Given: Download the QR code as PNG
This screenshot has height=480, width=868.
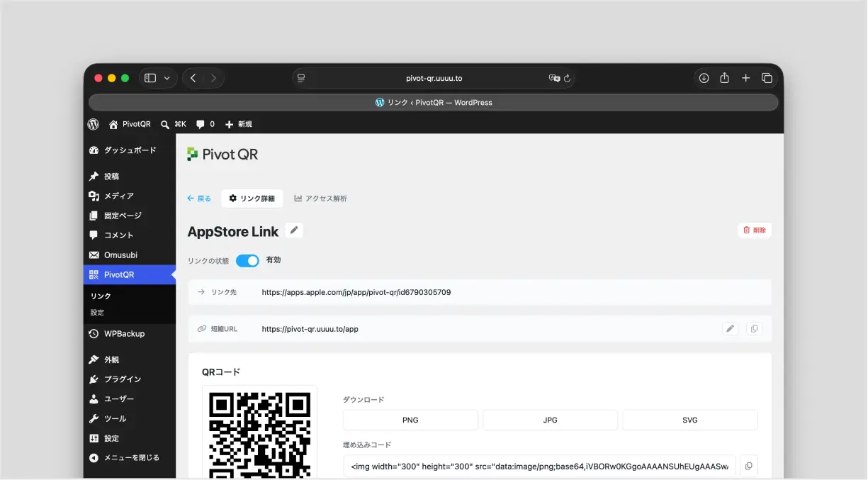Looking at the screenshot, I should tap(410, 420).
